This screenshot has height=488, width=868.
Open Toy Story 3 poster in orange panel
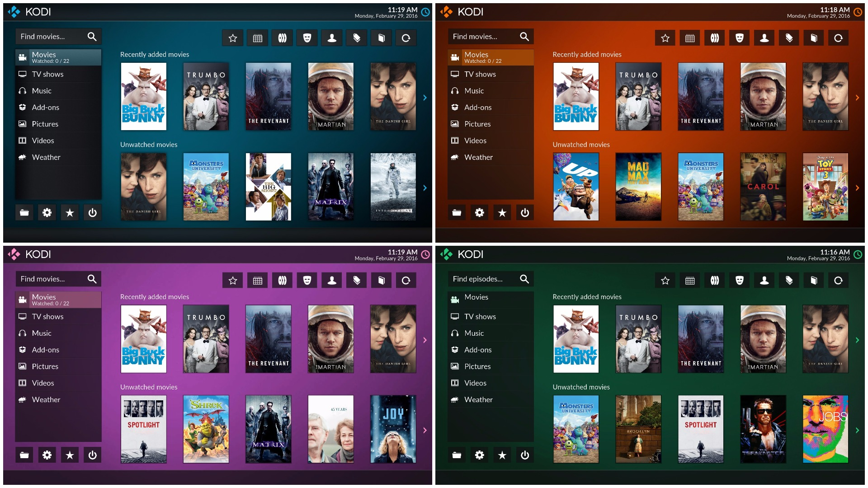(x=826, y=187)
